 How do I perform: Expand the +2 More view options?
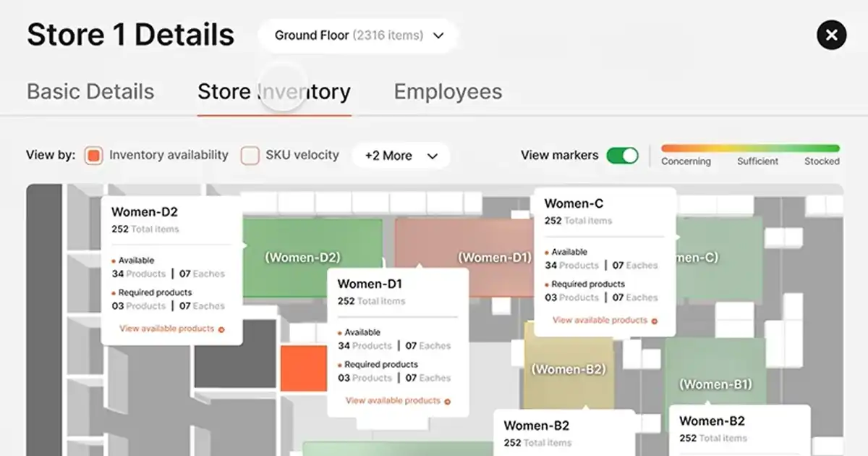tap(401, 156)
